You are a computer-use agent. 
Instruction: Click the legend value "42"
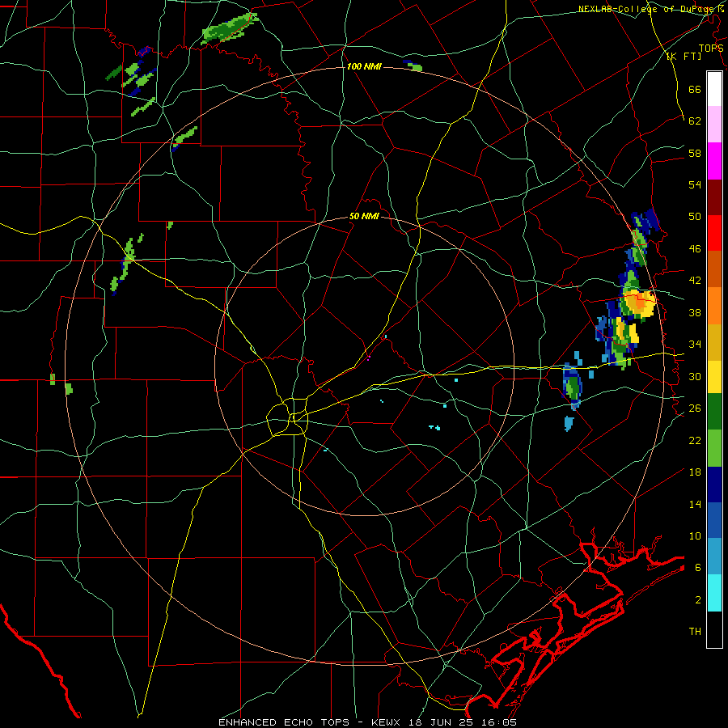(x=695, y=281)
